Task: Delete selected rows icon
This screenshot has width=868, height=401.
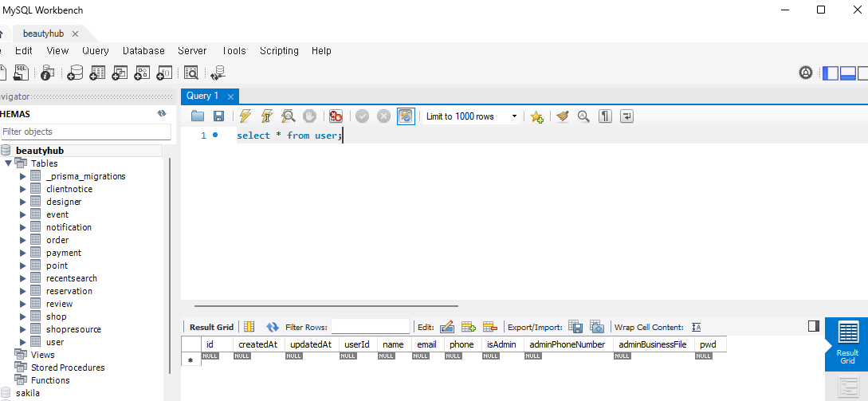Action: coord(490,327)
